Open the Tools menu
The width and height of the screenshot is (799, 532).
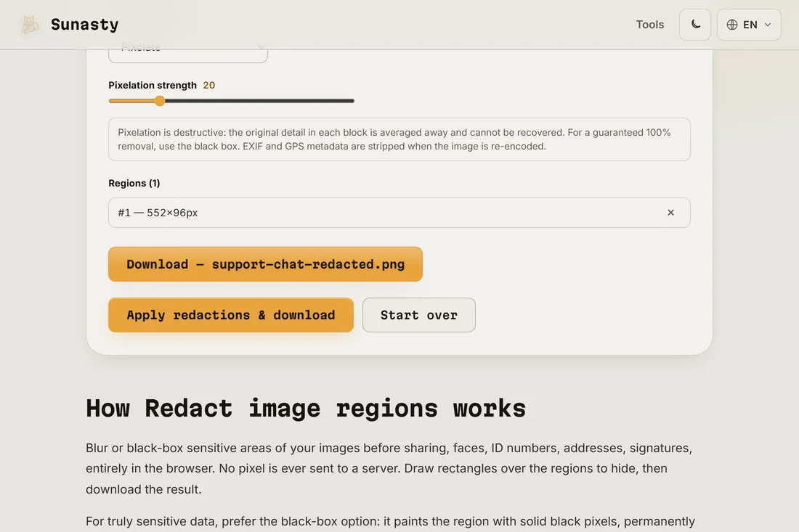[649, 25]
